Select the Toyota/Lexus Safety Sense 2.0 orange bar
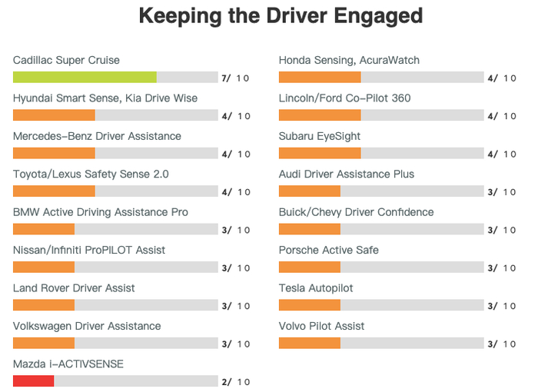Viewport: 538px width, 392px height. click(54, 191)
